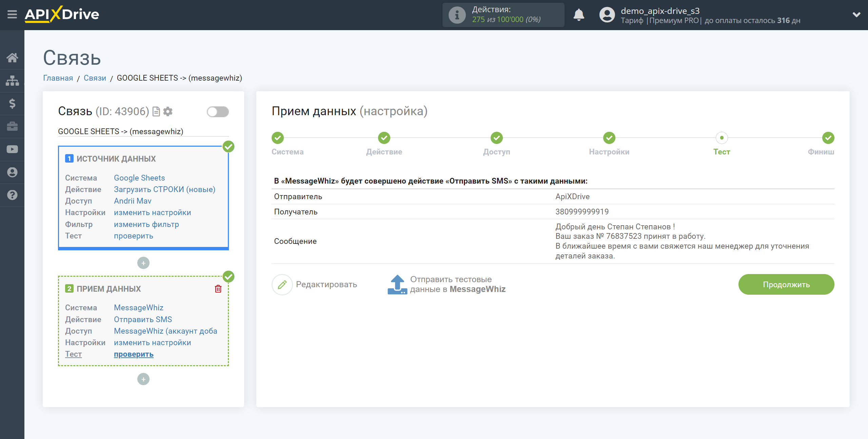This screenshot has height=439, width=868.
Task: Open Google Sheets system link
Action: click(x=139, y=178)
